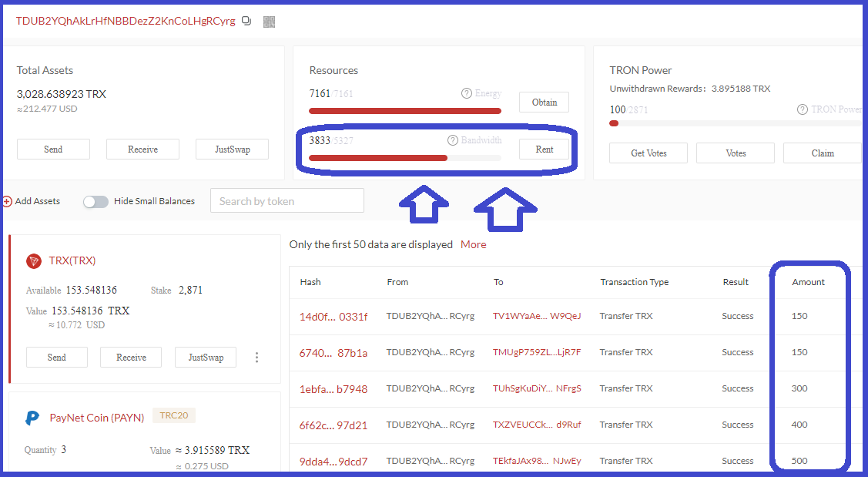Open recipient address TUhSgKuDiY...NFrgS
The height and width of the screenshot is (477, 868).
click(x=537, y=388)
